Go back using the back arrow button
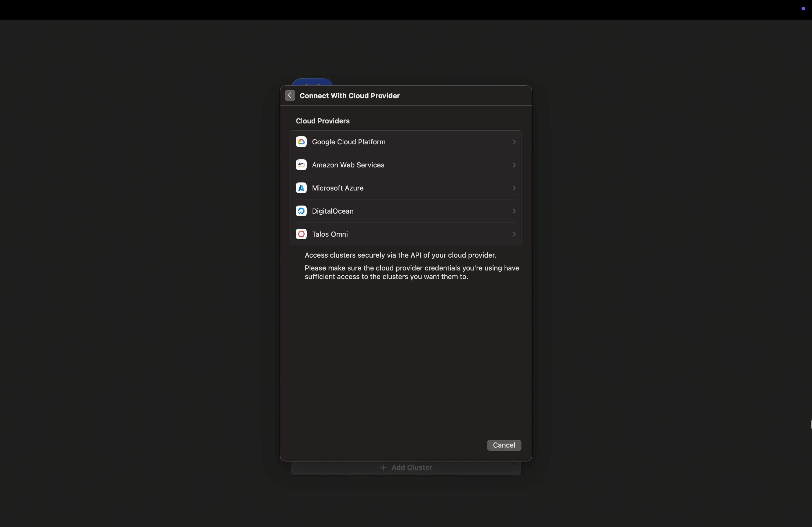812x527 pixels. [x=290, y=96]
